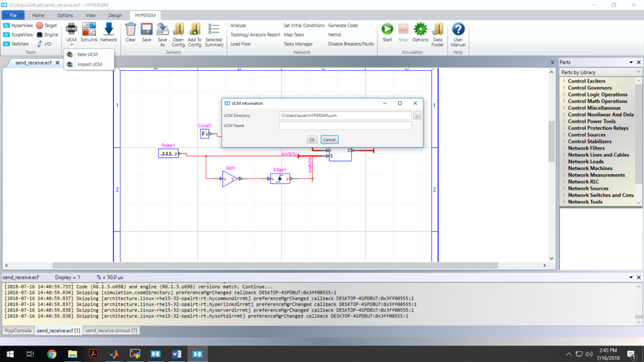The image size is (644, 362).
Task: Open Word from taskbar
Action: [177, 354]
